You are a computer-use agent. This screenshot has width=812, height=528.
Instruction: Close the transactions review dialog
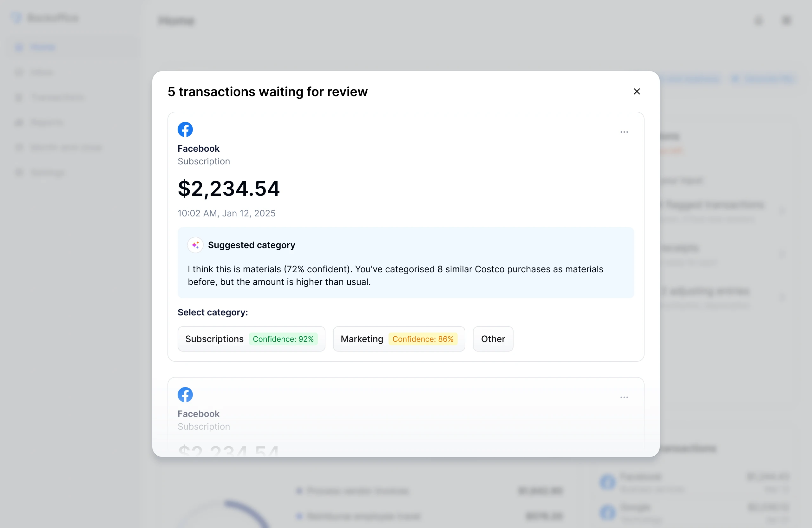pos(637,91)
